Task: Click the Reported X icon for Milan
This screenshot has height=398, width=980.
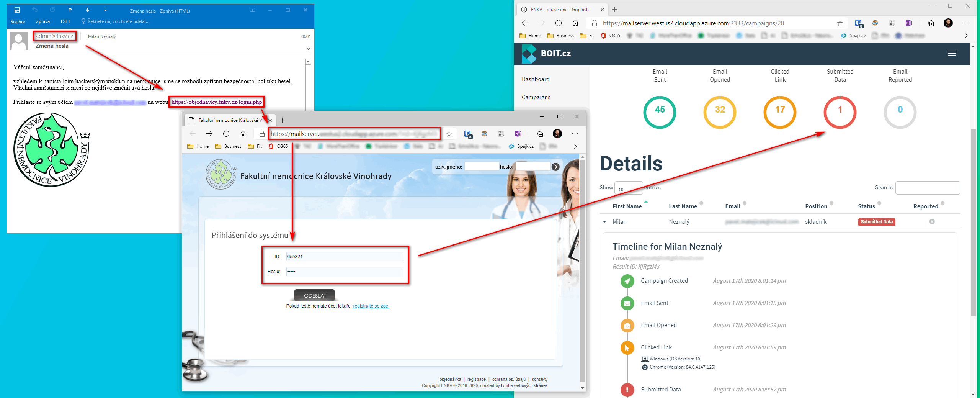Action: point(932,222)
